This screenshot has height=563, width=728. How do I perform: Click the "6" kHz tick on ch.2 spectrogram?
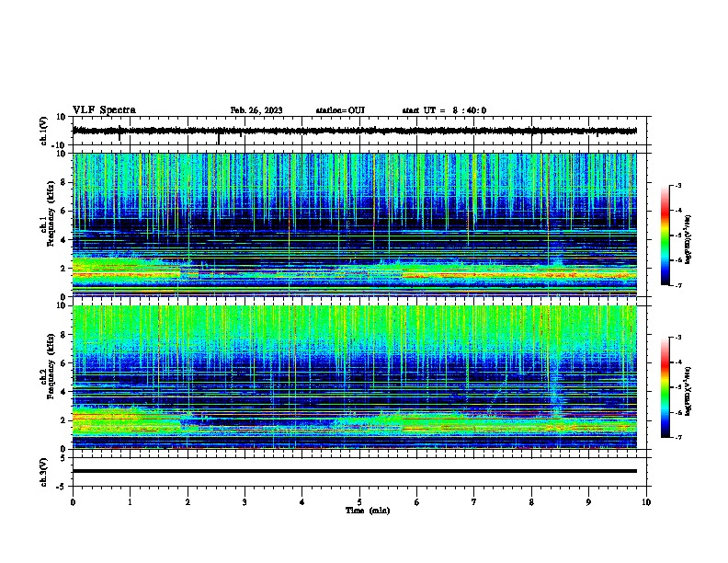click(64, 363)
